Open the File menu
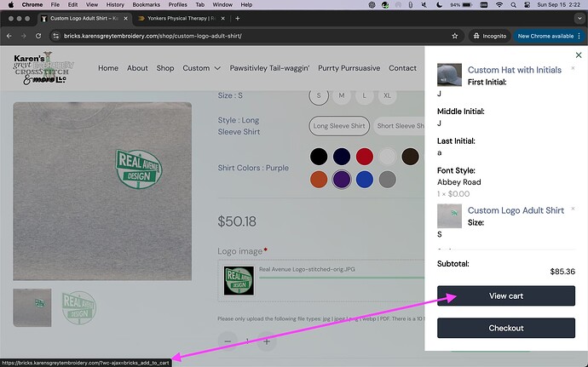The width and height of the screenshot is (588, 367). [55, 5]
